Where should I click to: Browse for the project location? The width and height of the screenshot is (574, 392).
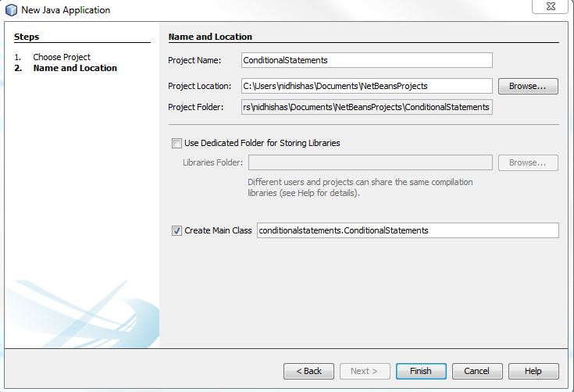(x=528, y=86)
